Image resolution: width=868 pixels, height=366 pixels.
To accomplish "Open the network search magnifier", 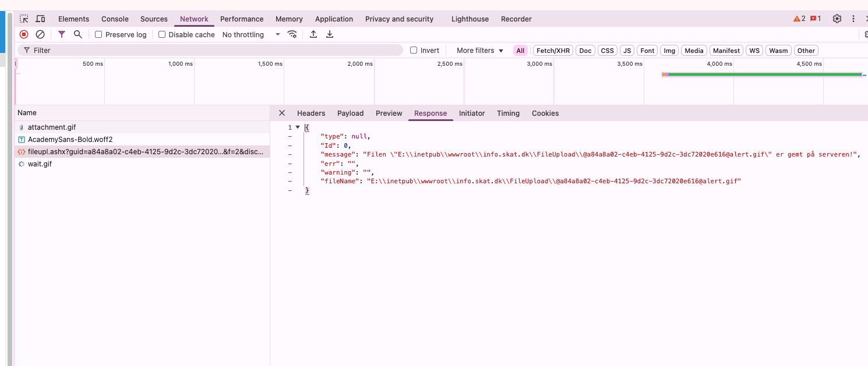I will (x=78, y=34).
